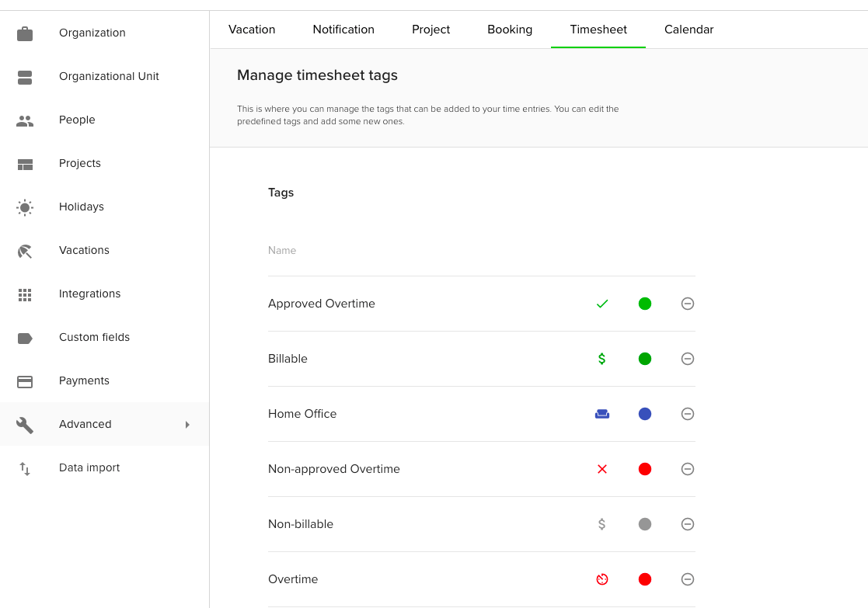Image resolution: width=868 pixels, height=608 pixels.
Task: Open Custom fields settings
Action: tap(94, 337)
